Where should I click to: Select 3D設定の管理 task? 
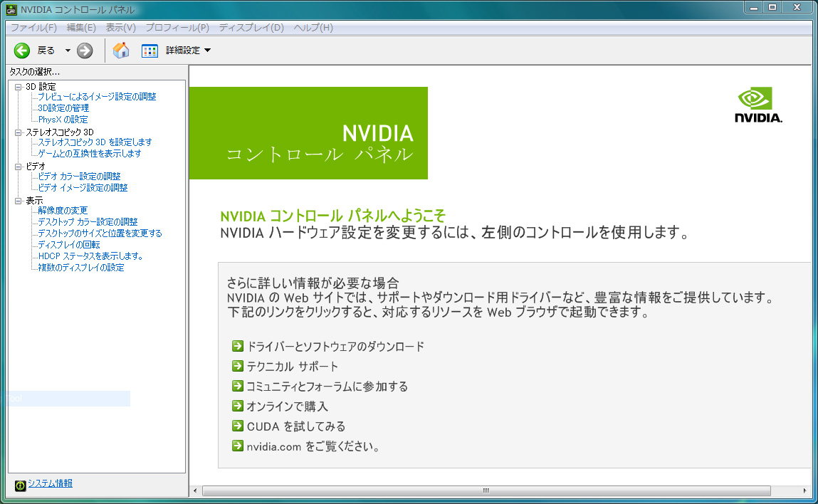[x=63, y=108]
